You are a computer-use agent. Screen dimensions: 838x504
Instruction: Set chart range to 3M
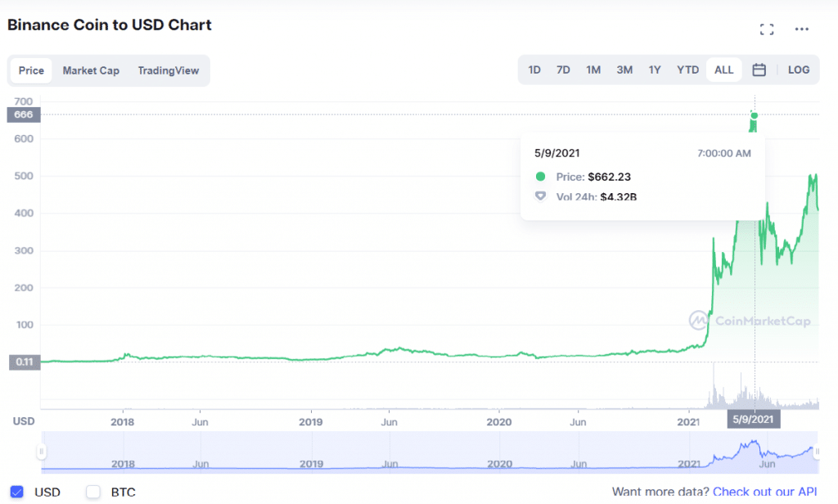pos(624,70)
